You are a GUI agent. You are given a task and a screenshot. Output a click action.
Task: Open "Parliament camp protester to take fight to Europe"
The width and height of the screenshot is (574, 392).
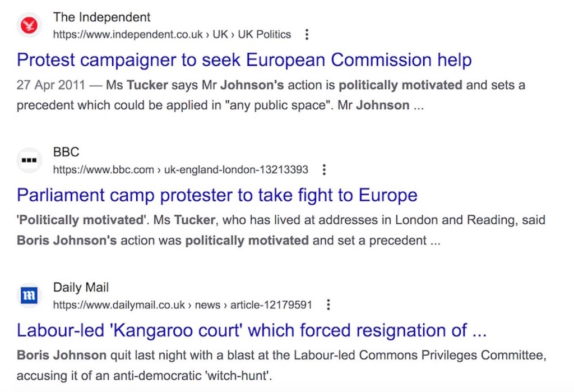pyautogui.click(x=217, y=195)
